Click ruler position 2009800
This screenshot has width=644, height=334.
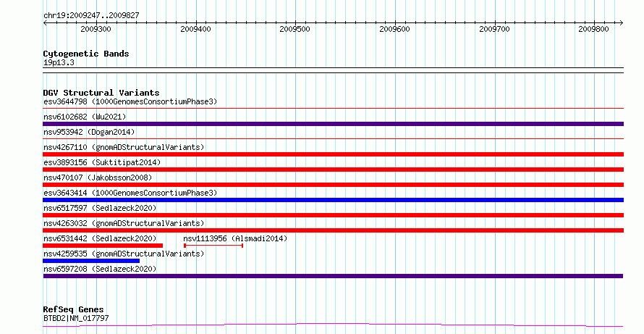(x=594, y=29)
